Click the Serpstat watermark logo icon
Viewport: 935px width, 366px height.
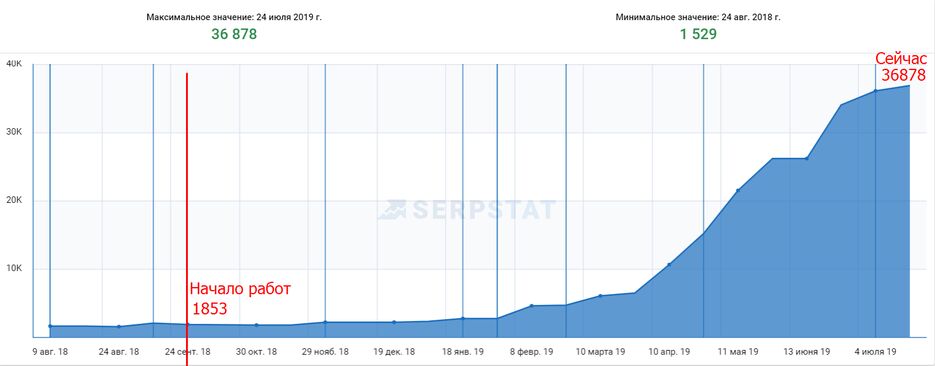pos(392,209)
